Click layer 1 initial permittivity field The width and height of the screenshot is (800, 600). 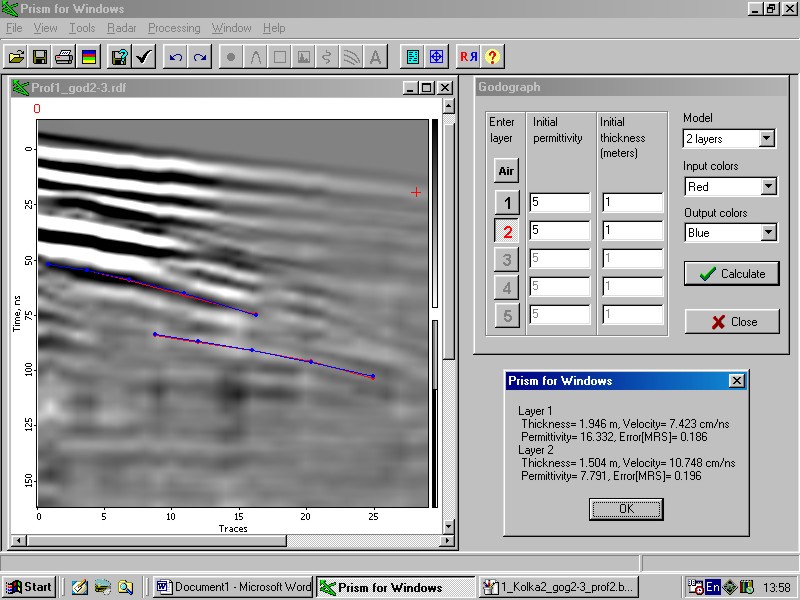click(560, 202)
